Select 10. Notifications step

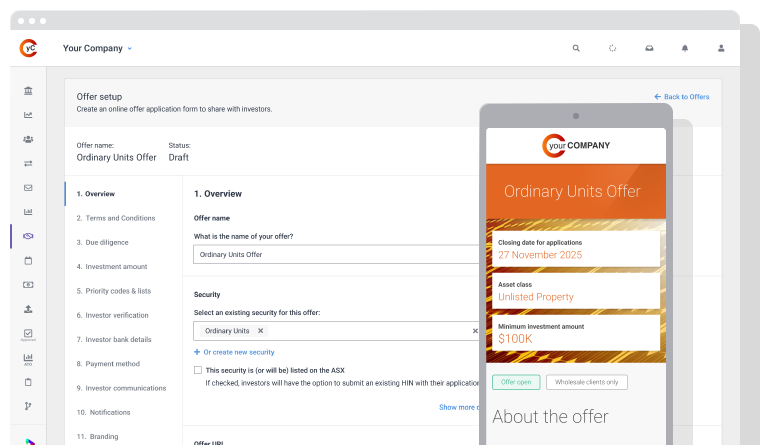pyautogui.click(x=103, y=413)
